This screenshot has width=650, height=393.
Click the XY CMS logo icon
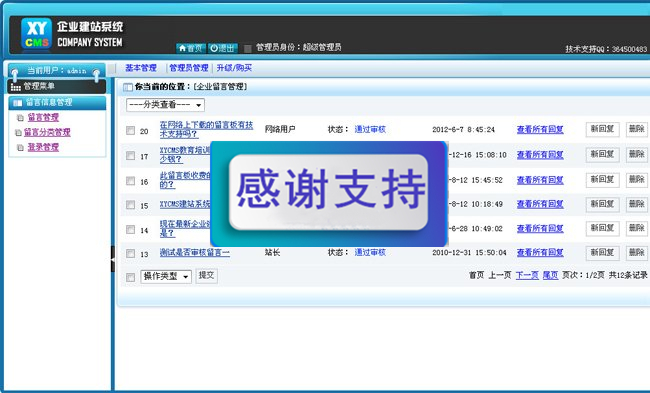pyautogui.click(x=36, y=33)
